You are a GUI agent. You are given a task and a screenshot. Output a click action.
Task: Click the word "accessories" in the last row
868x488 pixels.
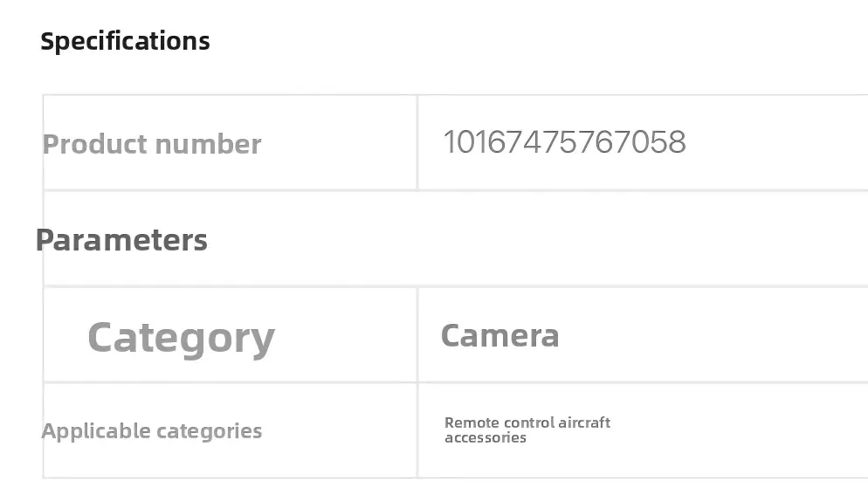(x=486, y=437)
